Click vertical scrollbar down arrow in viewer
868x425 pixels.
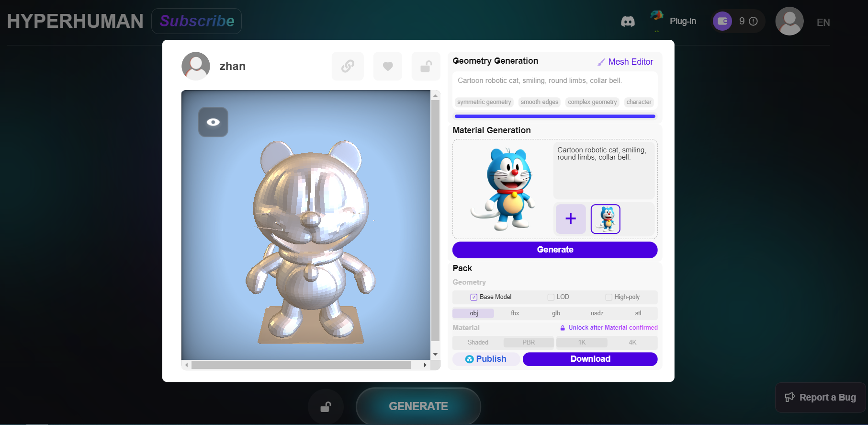pyautogui.click(x=435, y=355)
